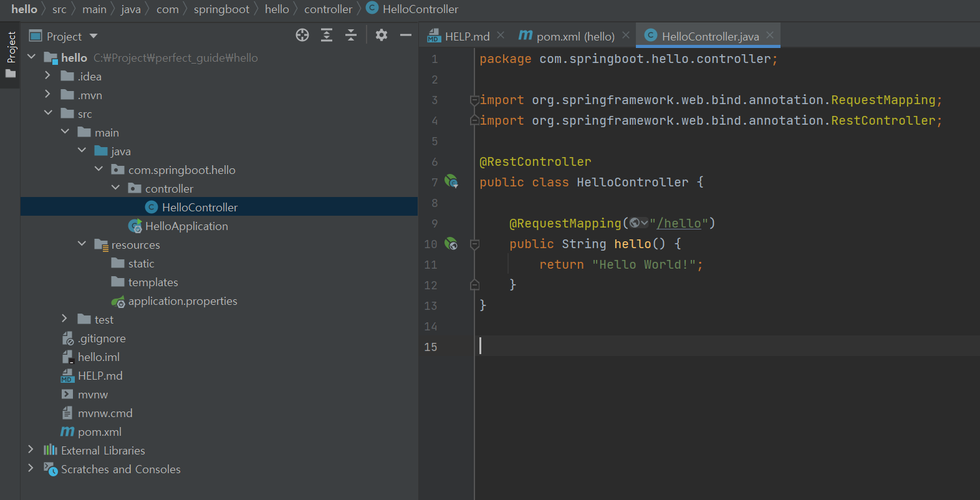Collapse the hello project root node
Image resolution: width=980 pixels, height=500 pixels.
tap(31, 57)
